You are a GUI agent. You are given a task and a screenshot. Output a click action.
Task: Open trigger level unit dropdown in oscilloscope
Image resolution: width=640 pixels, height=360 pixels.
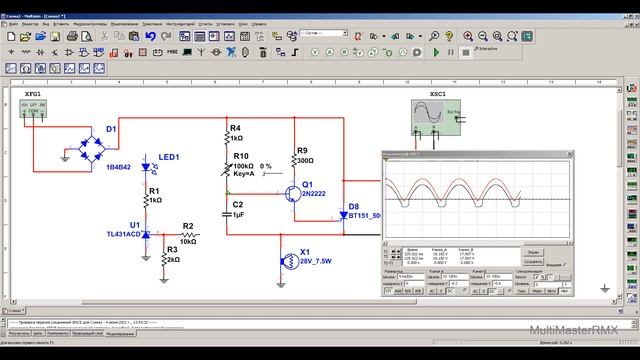click(x=567, y=284)
